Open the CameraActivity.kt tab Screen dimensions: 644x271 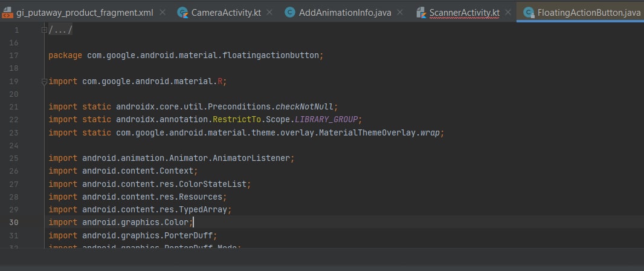point(226,12)
